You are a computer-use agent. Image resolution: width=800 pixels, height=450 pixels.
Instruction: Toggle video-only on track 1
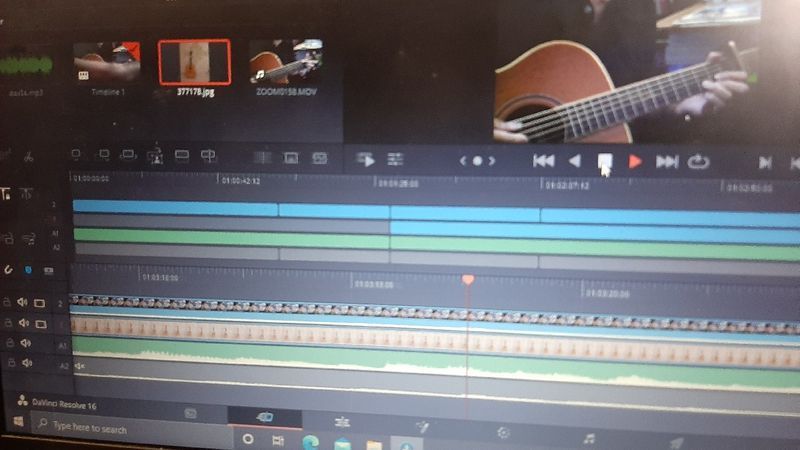(x=41, y=324)
